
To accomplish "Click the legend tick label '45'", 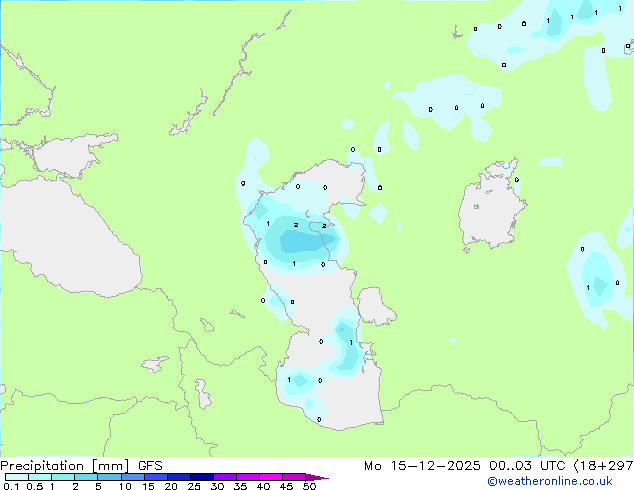I will pyautogui.click(x=286, y=486).
